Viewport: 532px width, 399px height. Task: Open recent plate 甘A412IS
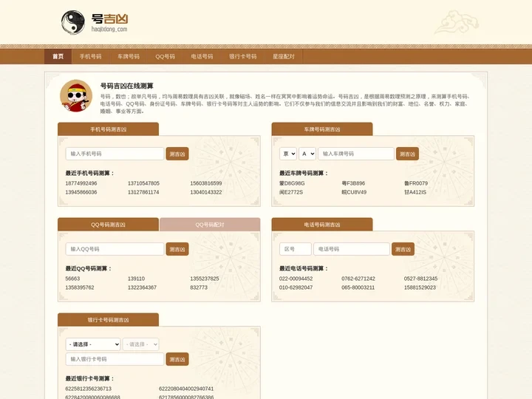[415, 192]
